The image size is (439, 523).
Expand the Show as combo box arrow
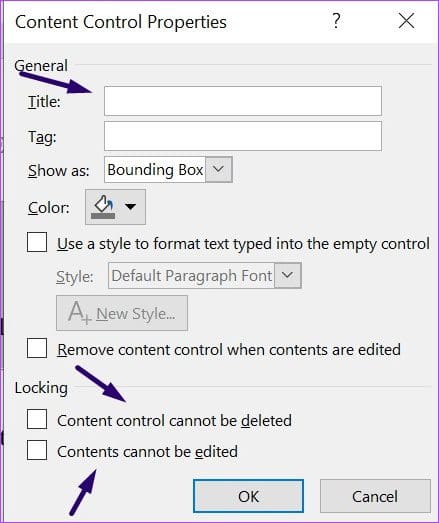218,169
